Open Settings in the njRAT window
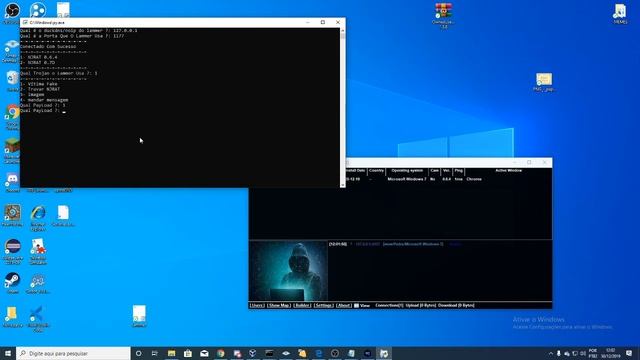 (x=323, y=305)
